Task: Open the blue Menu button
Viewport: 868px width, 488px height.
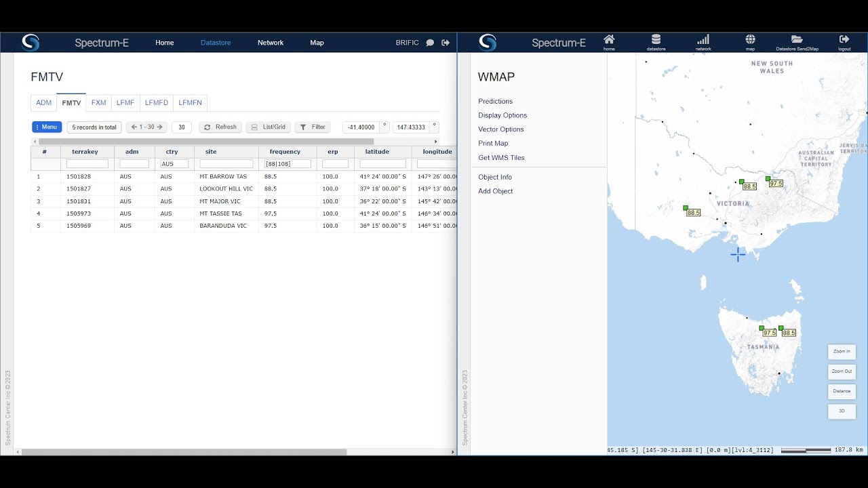Action: click(x=47, y=127)
